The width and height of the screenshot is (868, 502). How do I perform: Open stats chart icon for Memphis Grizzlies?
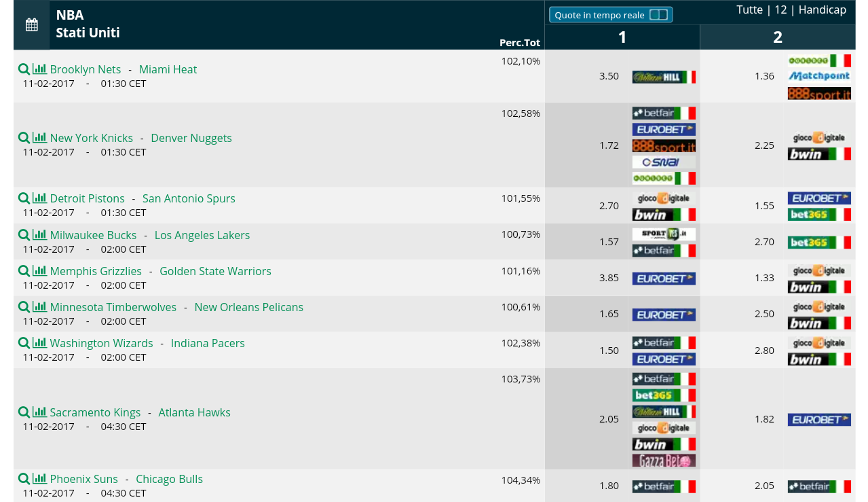coord(39,270)
